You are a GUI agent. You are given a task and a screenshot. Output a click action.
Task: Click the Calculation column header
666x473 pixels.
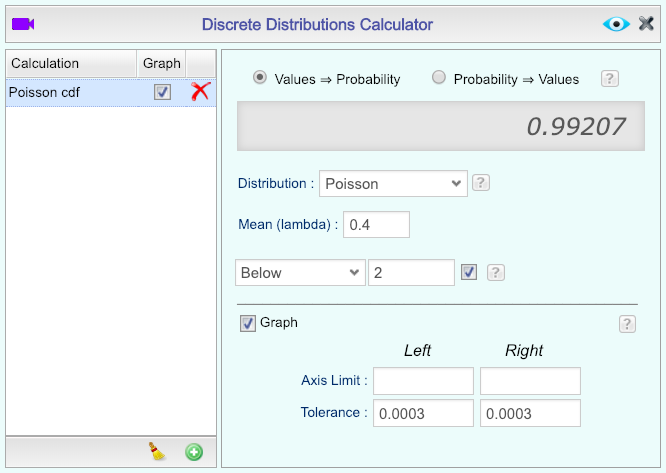pyautogui.click(x=71, y=64)
